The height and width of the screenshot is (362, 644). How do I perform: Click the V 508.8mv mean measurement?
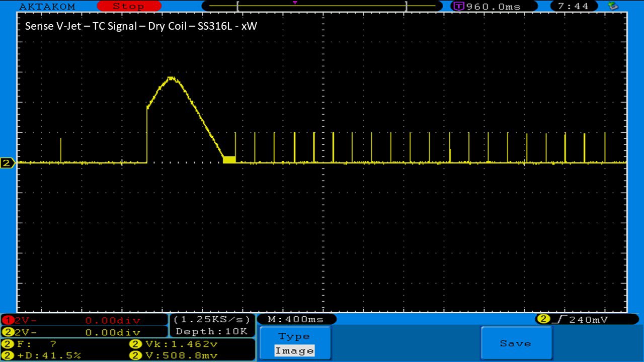pos(174,355)
